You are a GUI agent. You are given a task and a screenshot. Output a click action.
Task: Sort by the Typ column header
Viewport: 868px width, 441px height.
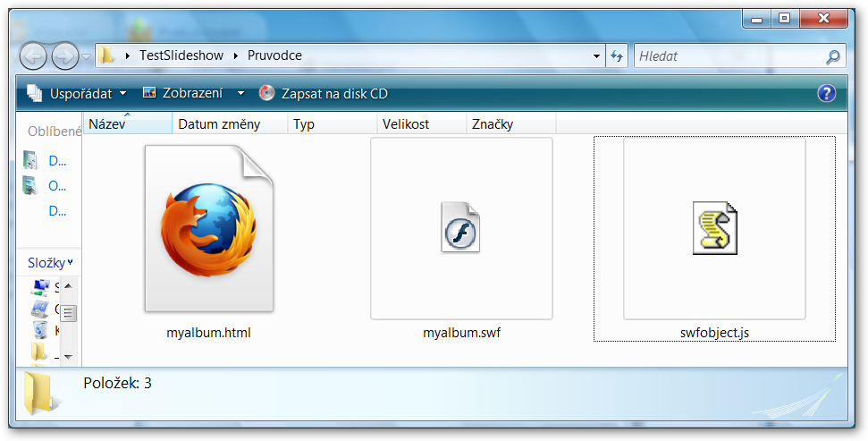point(333,123)
